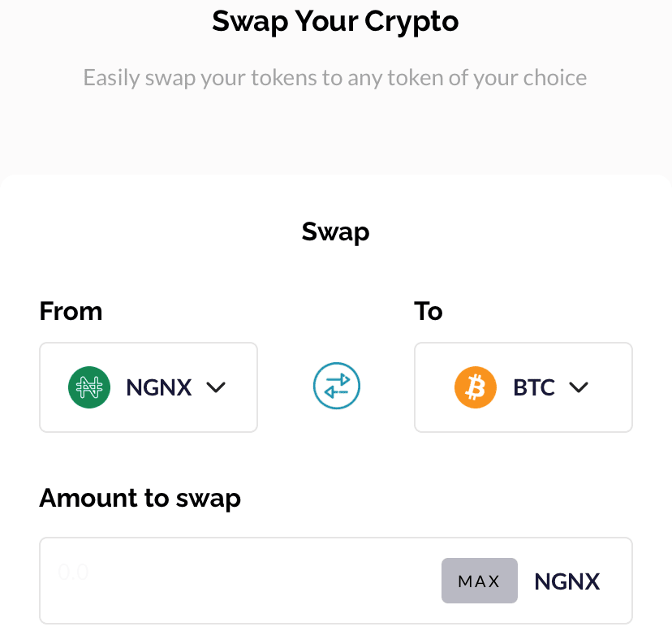Expand the chevron arrow next to NGNX

(x=216, y=388)
